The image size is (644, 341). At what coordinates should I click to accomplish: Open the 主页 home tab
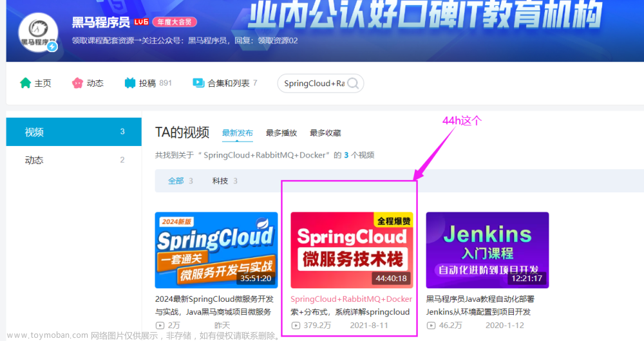[x=35, y=83]
